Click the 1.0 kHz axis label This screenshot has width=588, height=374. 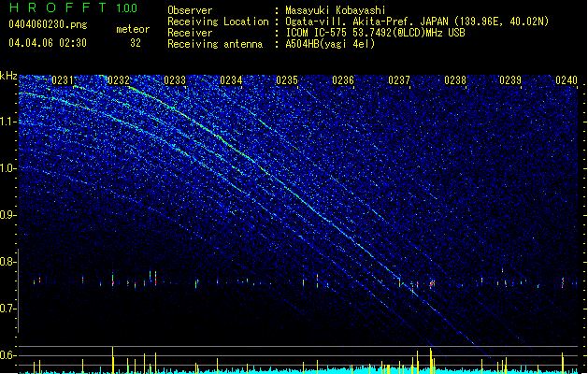8,168
